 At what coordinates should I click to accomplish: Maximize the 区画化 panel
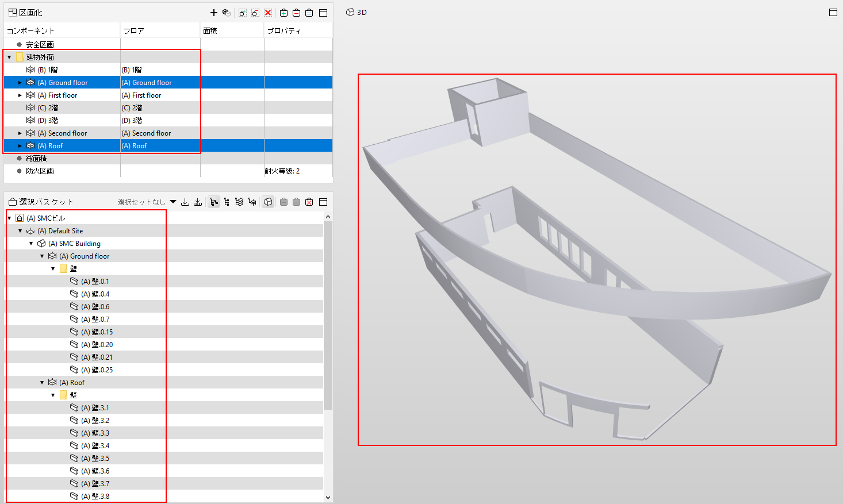click(323, 13)
